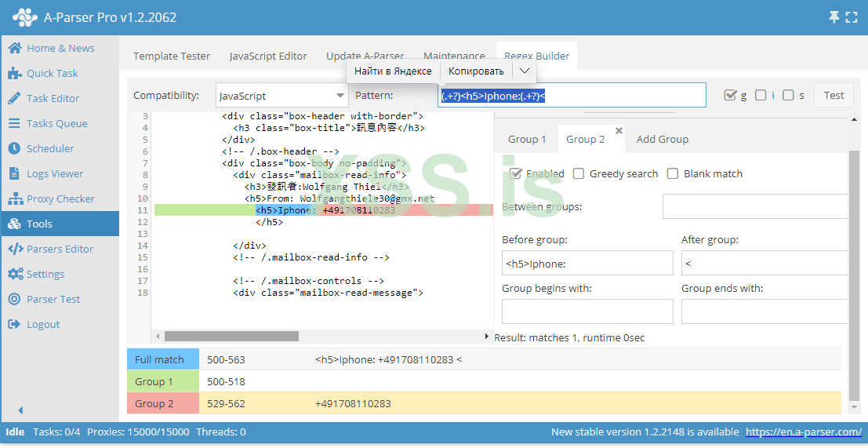Close Group 2 tab with x
The width and height of the screenshot is (868, 448).
[619, 130]
